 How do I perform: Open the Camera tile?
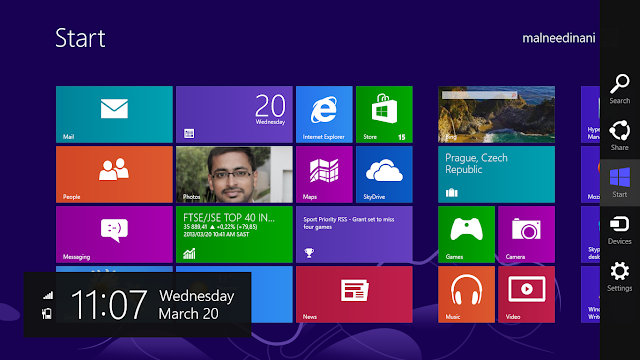coord(526,234)
